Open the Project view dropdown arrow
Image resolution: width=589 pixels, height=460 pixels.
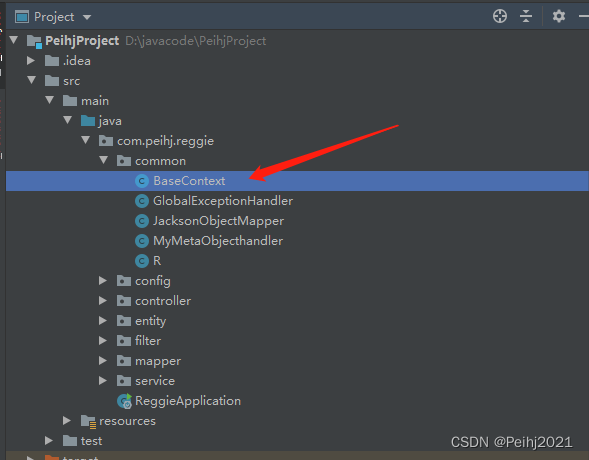87,17
